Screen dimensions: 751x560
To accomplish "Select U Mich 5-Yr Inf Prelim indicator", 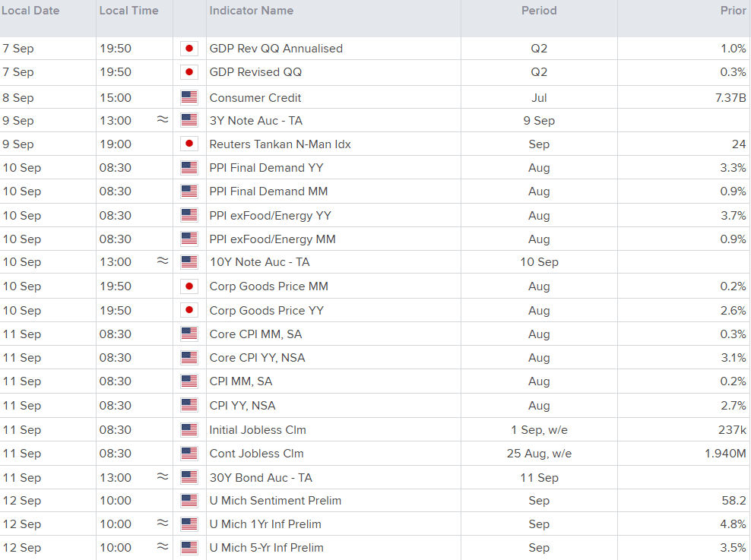I will pyautogui.click(x=267, y=548).
